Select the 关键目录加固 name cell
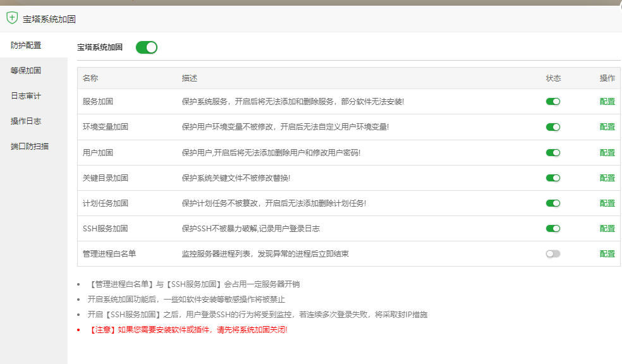The height and width of the screenshot is (364, 622). [106, 178]
